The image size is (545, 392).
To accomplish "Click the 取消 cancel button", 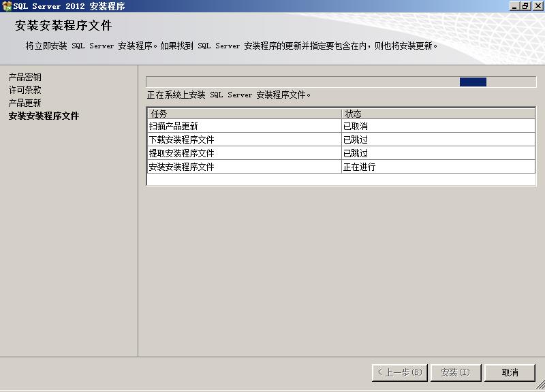I will [510, 372].
